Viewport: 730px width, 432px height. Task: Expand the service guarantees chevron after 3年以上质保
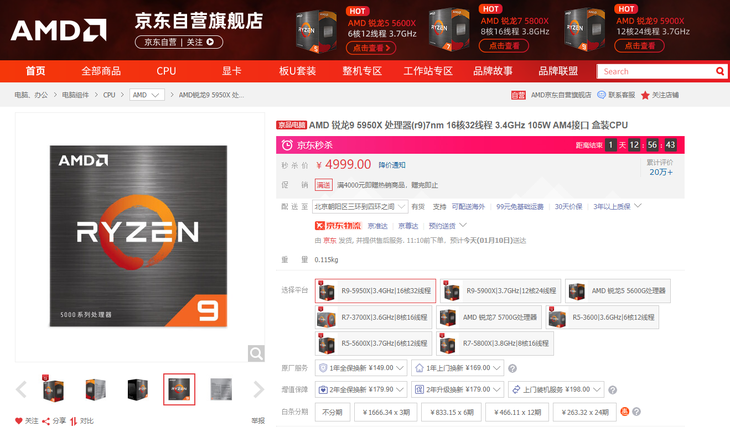pos(638,206)
